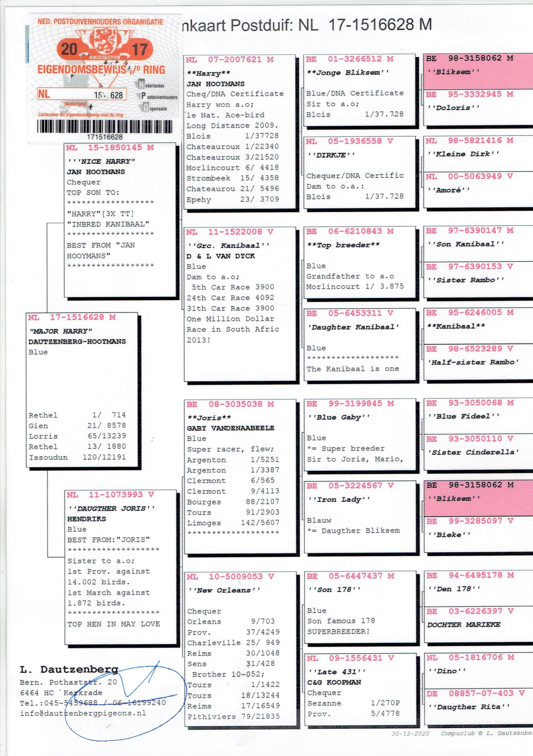Viewport: 533px width, 756px height.
Task: Select the "NICE HARRY" sire box
Action: point(120,220)
